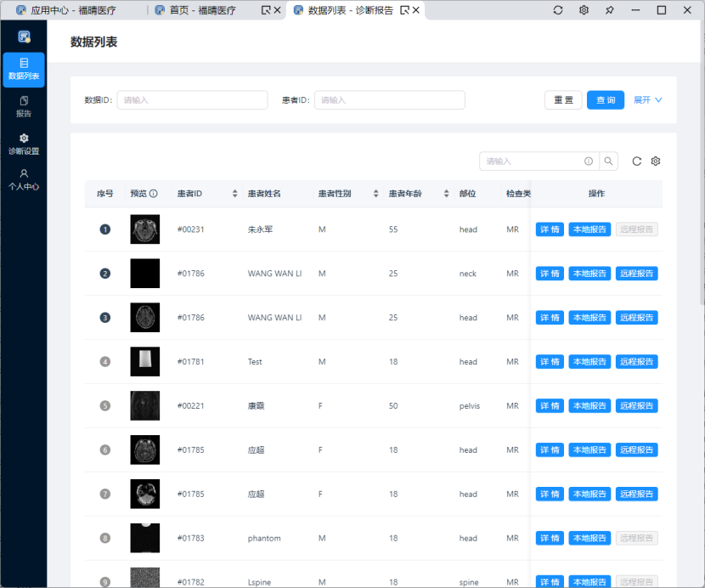Click the 数据ID input field
Viewport: 705px width, 588px height.
tap(192, 100)
